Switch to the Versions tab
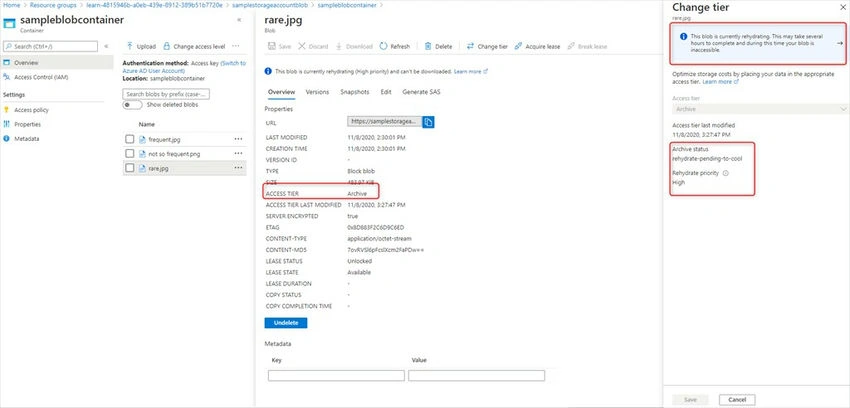The height and width of the screenshot is (408, 850). click(317, 92)
